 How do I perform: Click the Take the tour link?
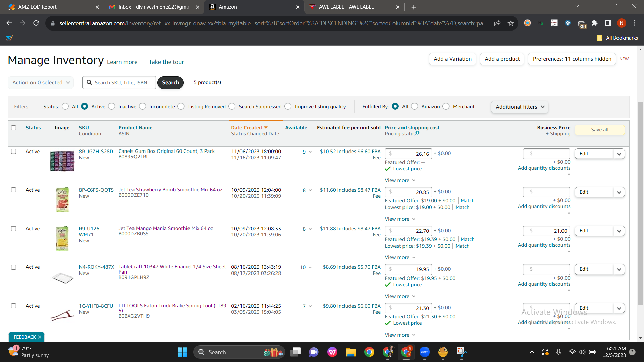tap(166, 62)
